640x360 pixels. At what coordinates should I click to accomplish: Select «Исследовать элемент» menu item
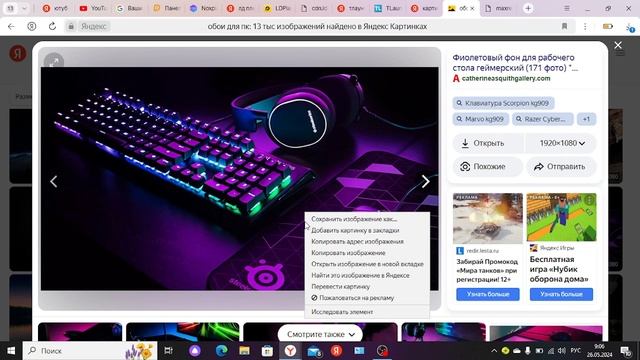coord(342,312)
